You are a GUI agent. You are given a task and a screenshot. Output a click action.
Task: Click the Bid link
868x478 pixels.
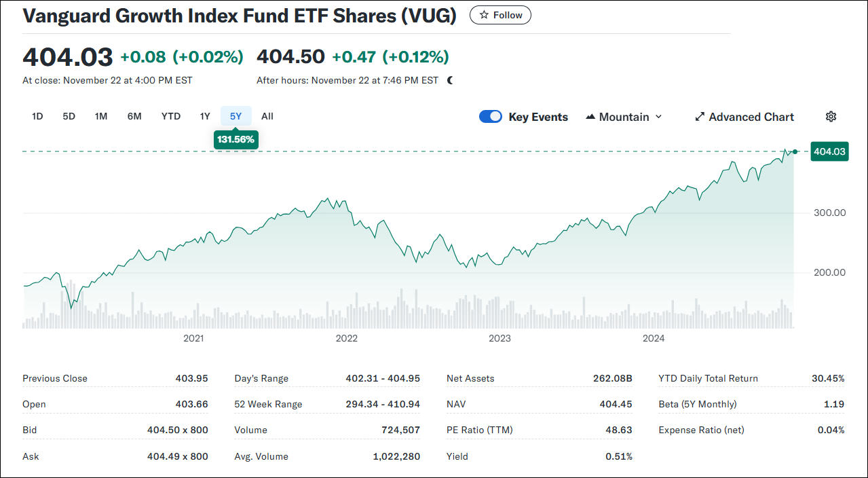coord(31,430)
